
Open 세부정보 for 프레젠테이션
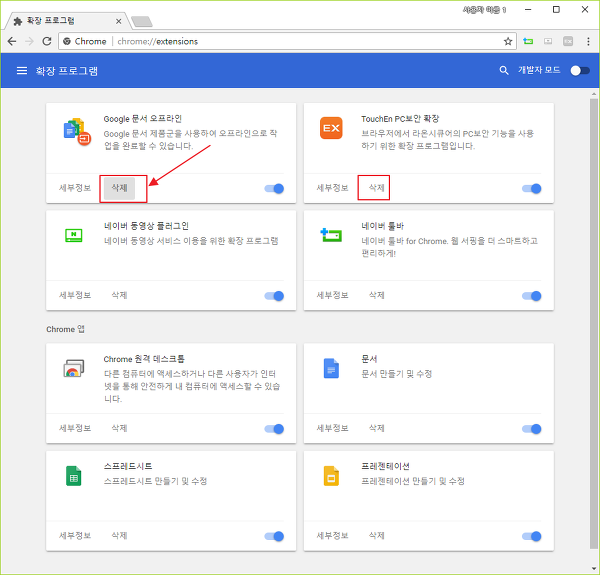tap(333, 536)
